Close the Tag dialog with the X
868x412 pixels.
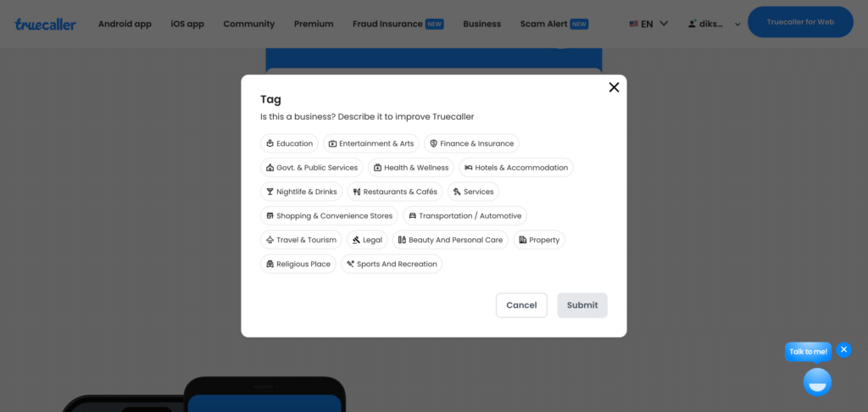tap(614, 87)
